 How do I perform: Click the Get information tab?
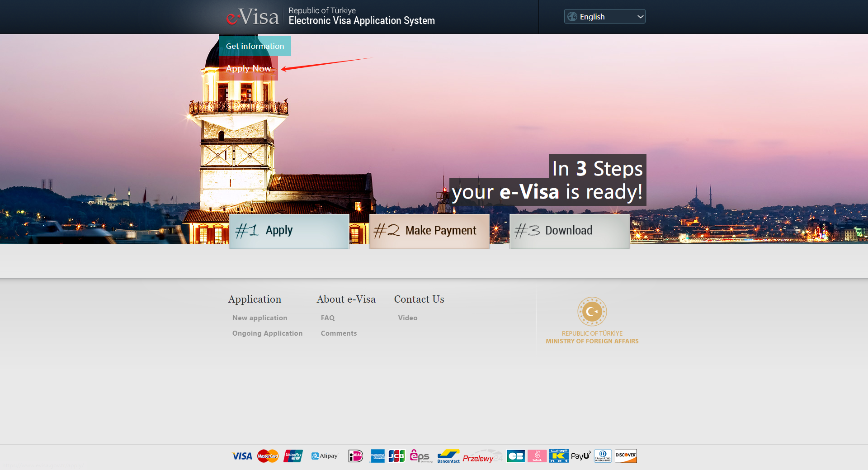click(x=255, y=46)
